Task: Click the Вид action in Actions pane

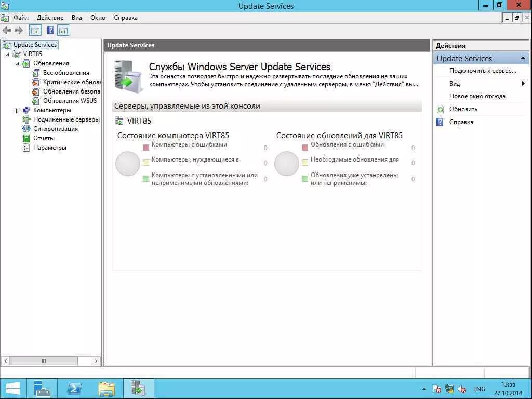Action: coord(454,84)
